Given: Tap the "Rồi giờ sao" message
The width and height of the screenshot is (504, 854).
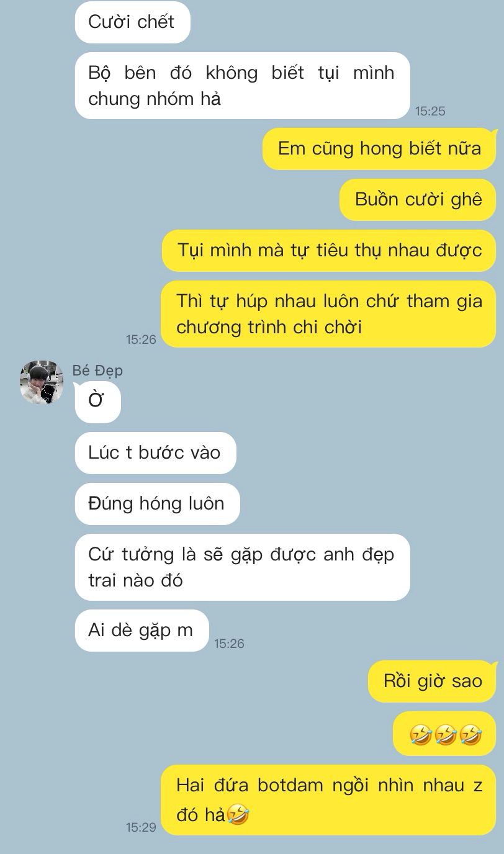Looking at the screenshot, I should click(432, 681).
